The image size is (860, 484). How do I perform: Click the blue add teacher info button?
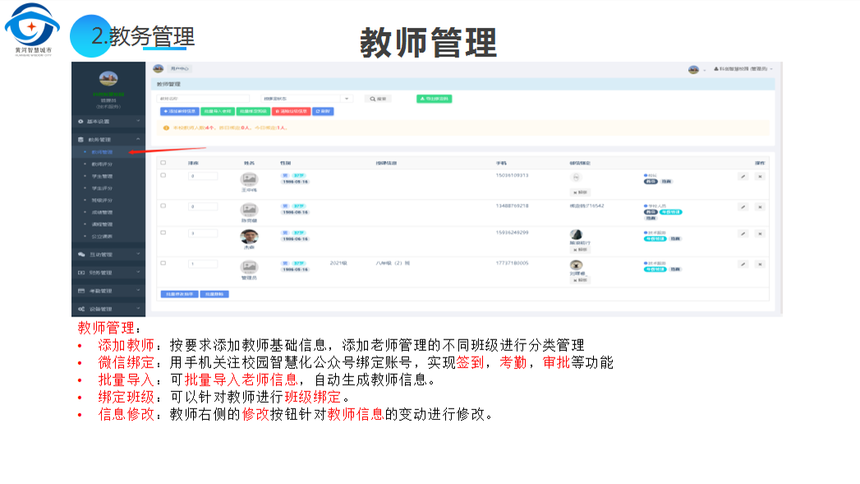pos(180,111)
